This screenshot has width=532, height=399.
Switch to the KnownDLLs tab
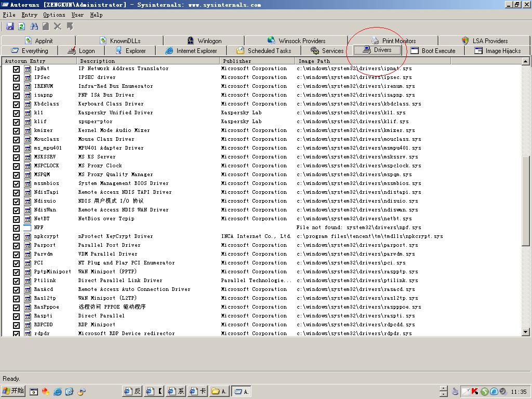[x=120, y=41]
